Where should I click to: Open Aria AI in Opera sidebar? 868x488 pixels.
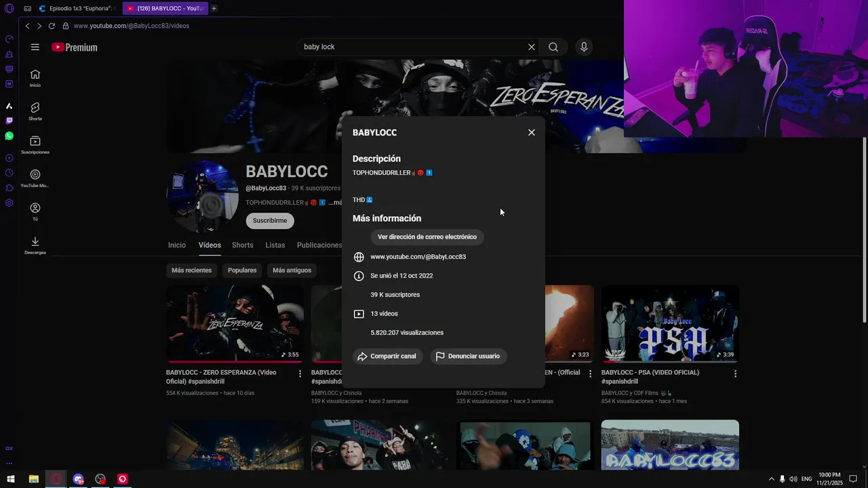[9, 106]
